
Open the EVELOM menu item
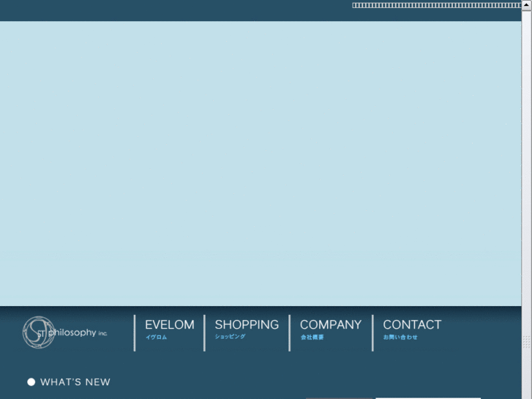170,329
